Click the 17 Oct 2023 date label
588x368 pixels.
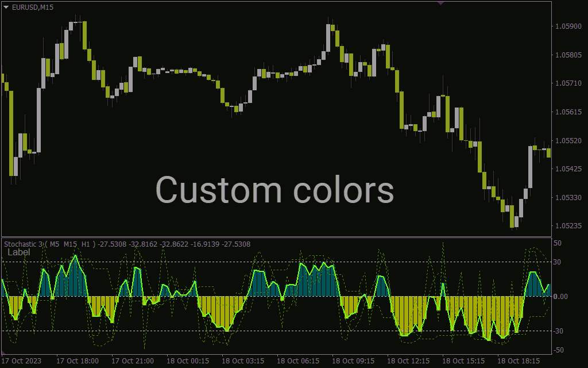tap(25, 361)
